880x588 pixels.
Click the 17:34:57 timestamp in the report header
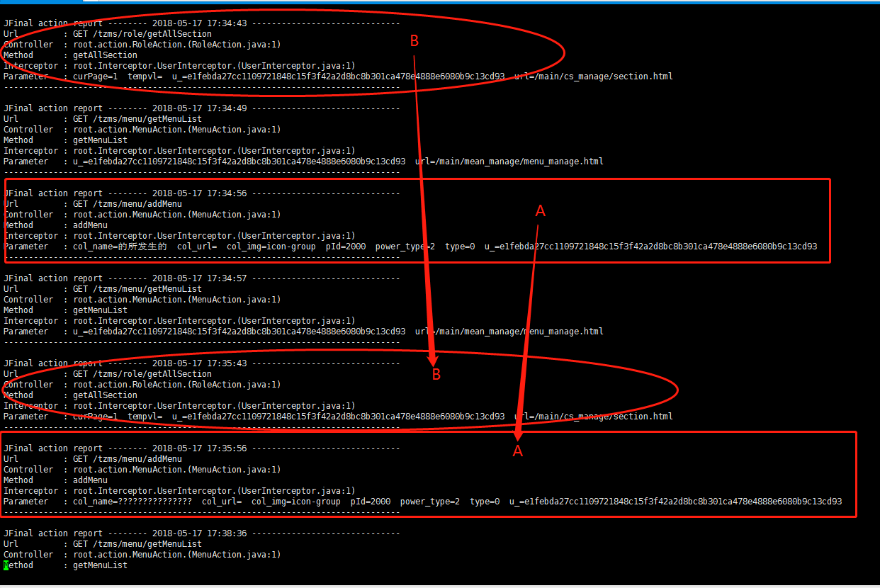(x=222, y=278)
